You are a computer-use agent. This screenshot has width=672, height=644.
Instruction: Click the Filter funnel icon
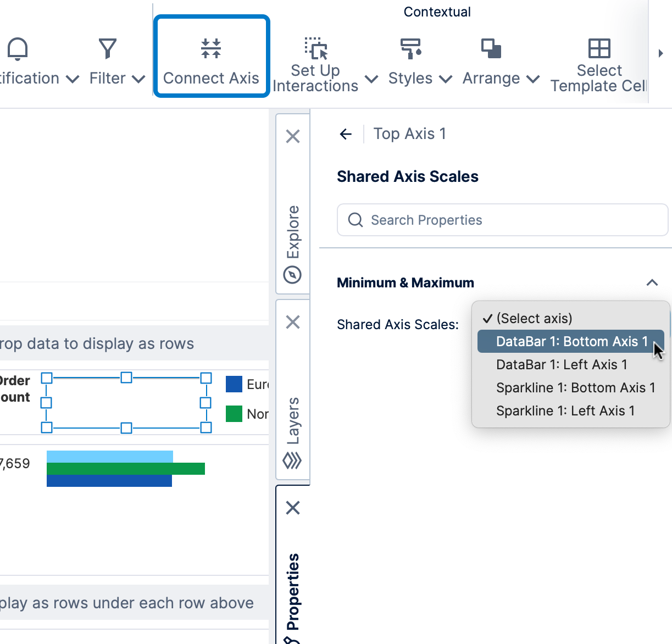(107, 48)
